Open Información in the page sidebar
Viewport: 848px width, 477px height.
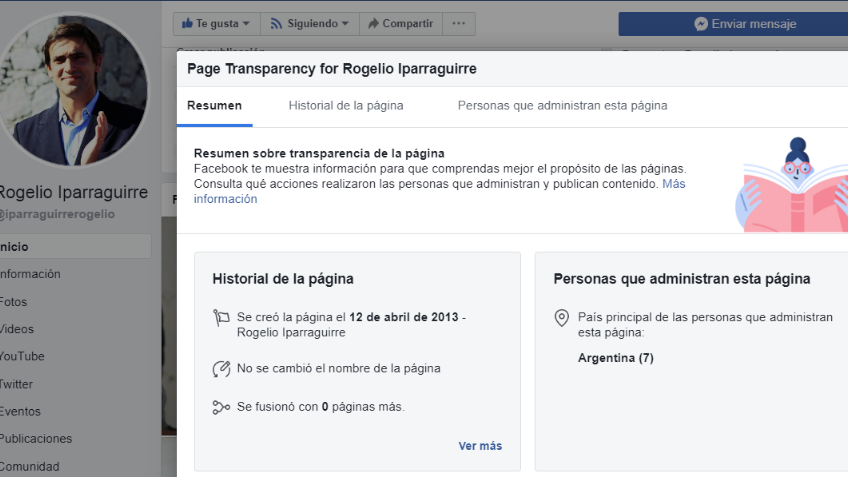click(30, 274)
